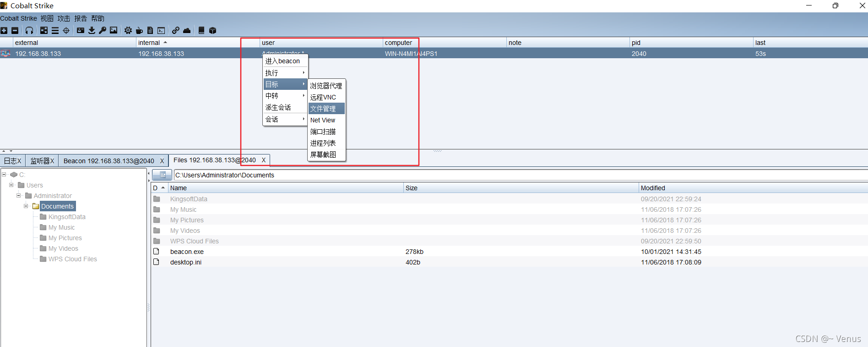
Task: Open the 攻击 menu
Action: click(x=64, y=18)
